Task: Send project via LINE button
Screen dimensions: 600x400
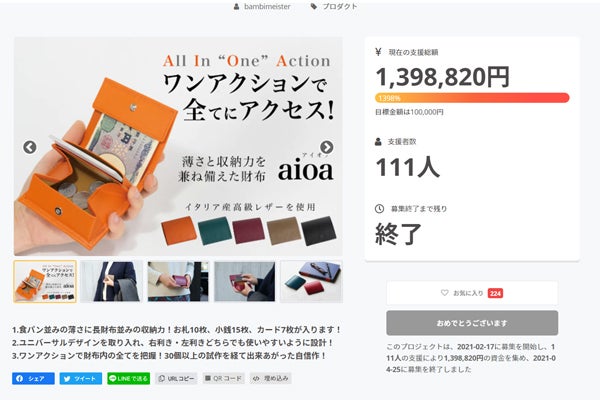Action: 127,379
